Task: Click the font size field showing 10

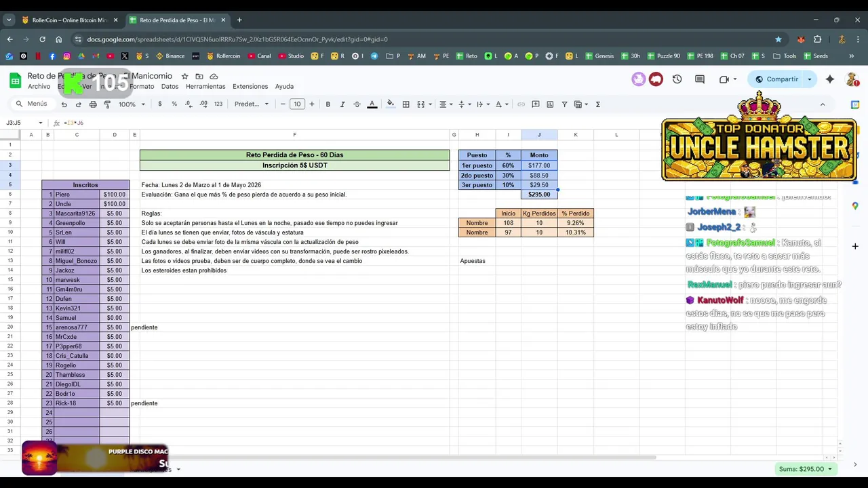Action: 297,104
